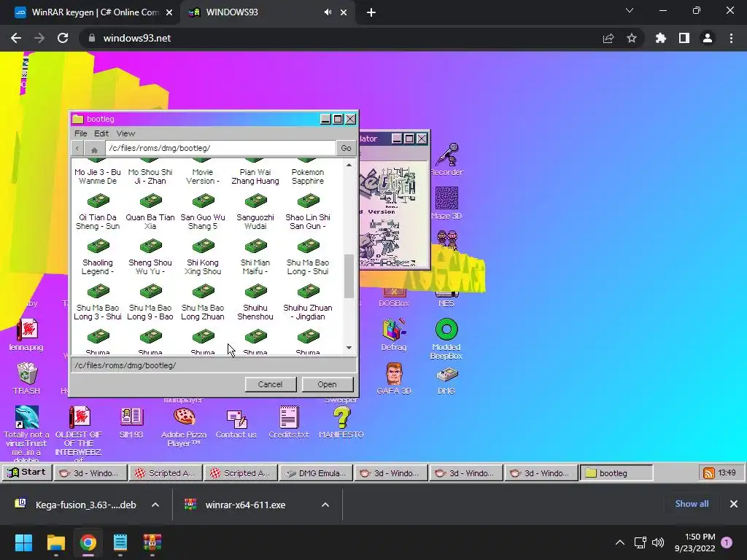Switch to DMG Emula... taskbar item
The image size is (747, 560).
[316, 472]
